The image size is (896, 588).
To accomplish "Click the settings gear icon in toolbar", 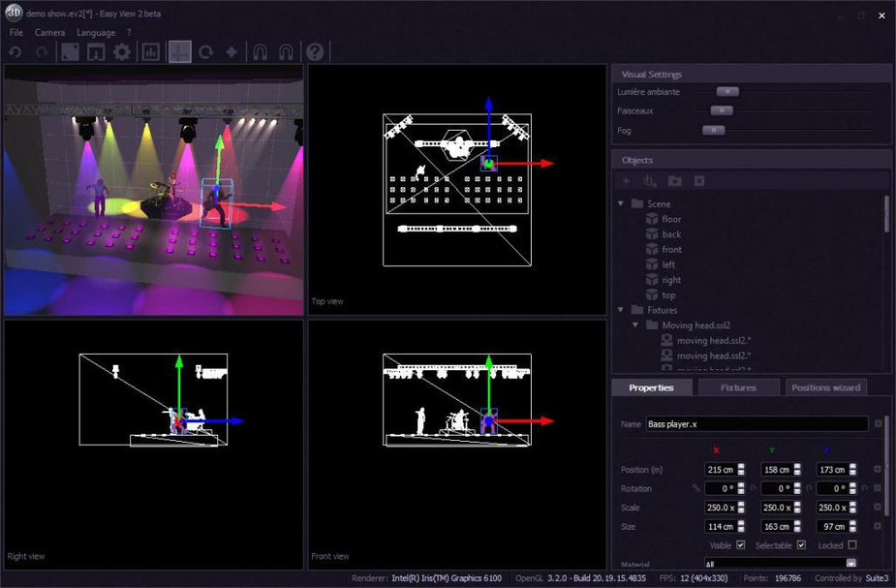I will (x=122, y=52).
